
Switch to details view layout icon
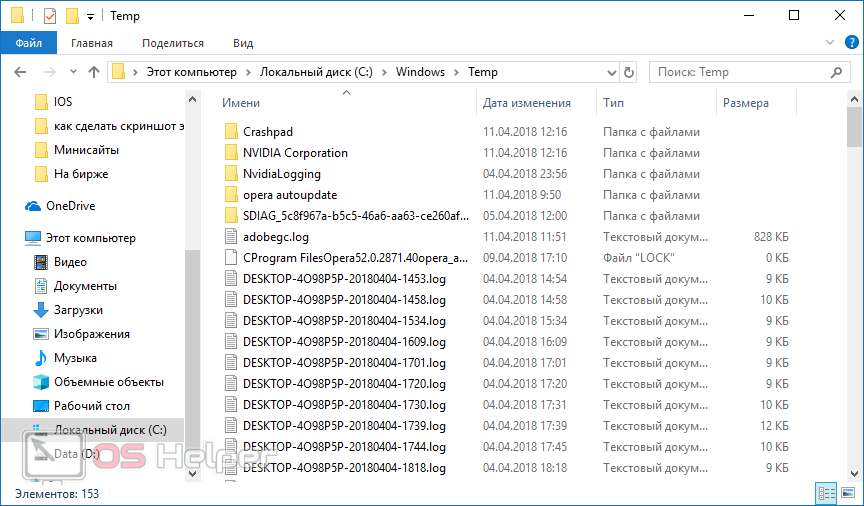826,493
